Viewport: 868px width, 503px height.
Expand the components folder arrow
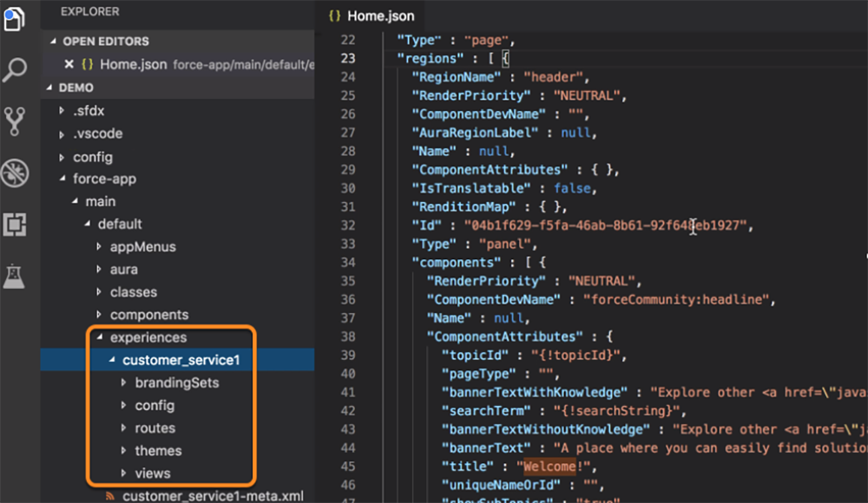[x=99, y=314]
